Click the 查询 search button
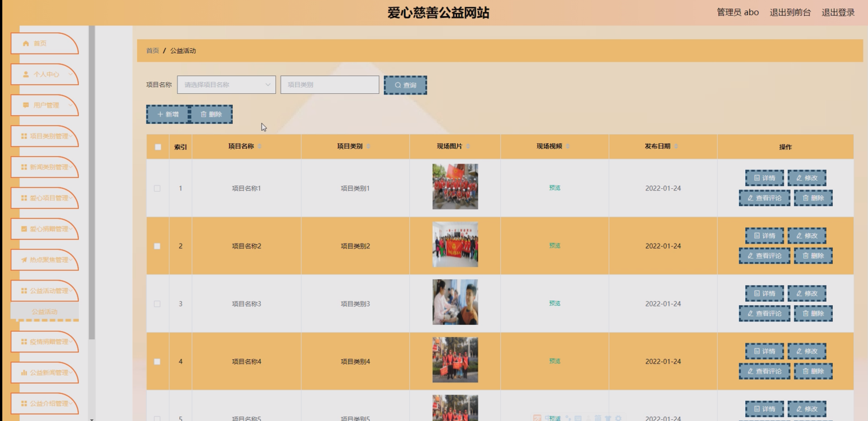 pos(405,85)
